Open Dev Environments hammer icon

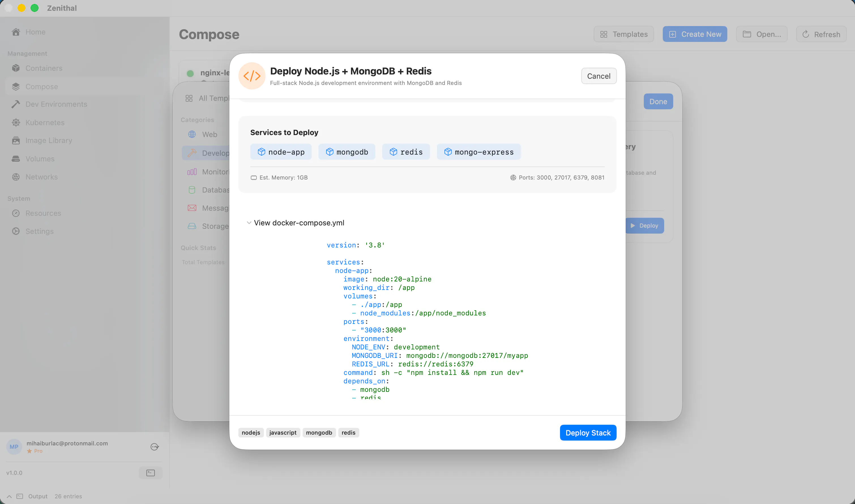(16, 104)
